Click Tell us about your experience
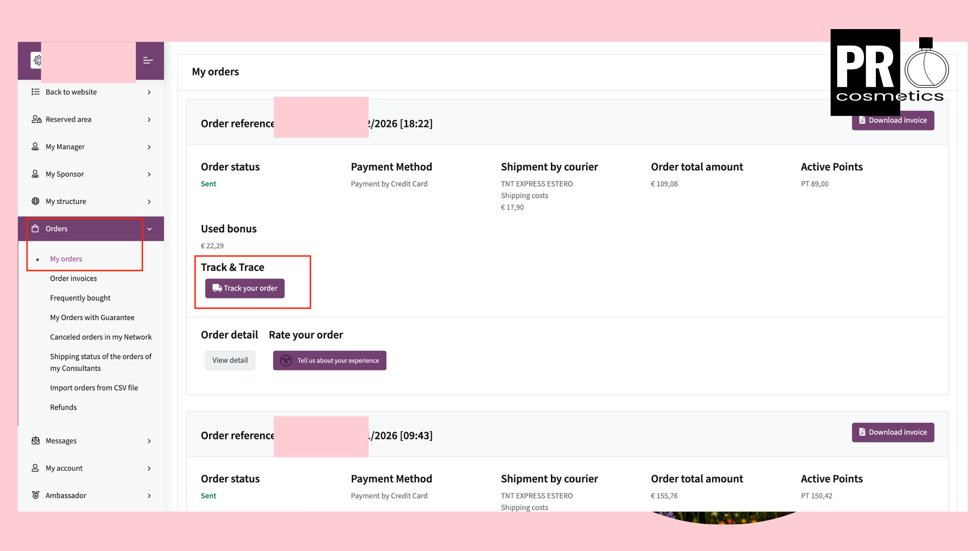Image resolution: width=980 pixels, height=551 pixels. [330, 360]
